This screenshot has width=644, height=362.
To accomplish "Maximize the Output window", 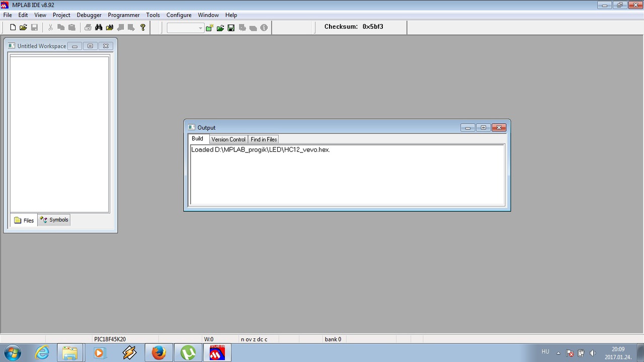I will 483,128.
